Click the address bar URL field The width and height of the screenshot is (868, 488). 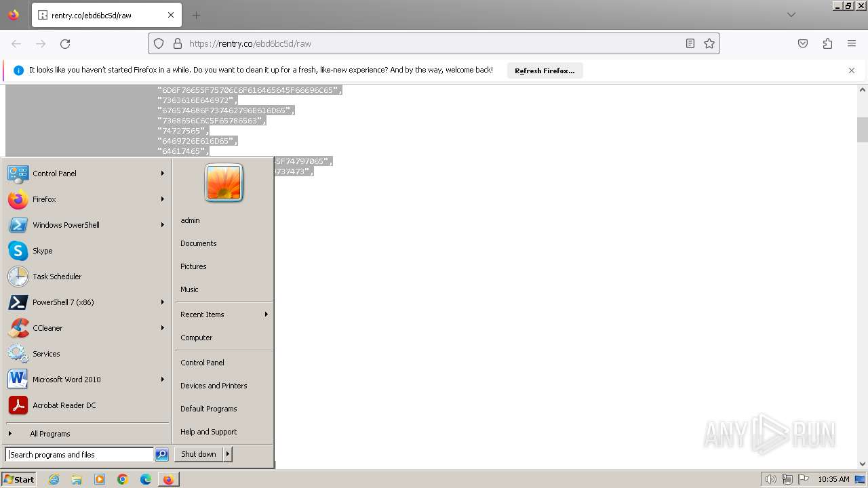point(433,43)
